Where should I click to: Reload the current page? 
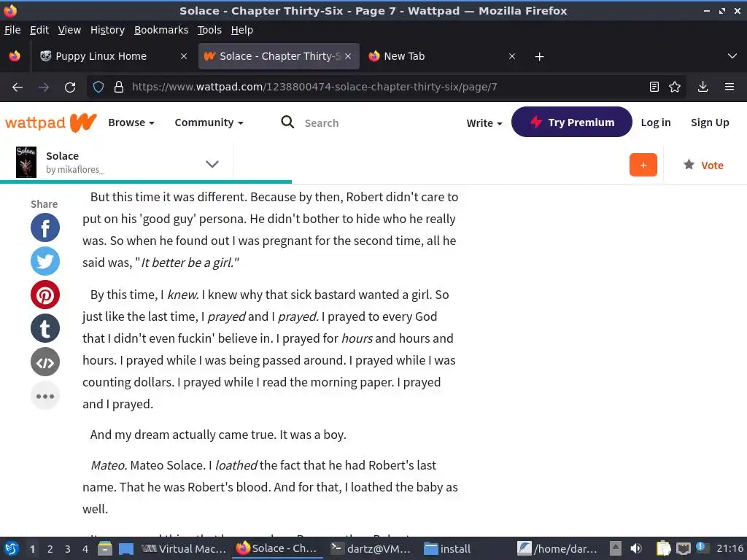click(x=70, y=87)
